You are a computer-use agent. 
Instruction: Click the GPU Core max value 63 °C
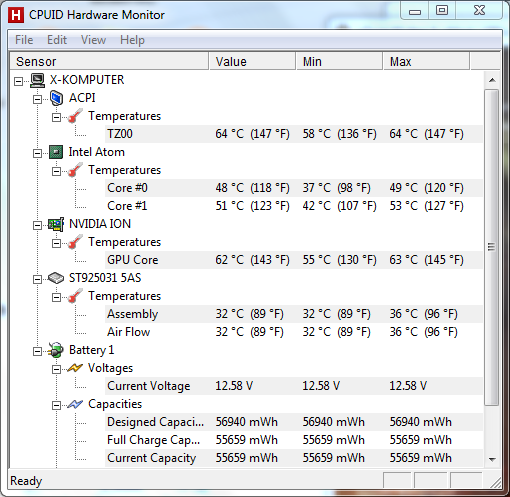point(426,260)
